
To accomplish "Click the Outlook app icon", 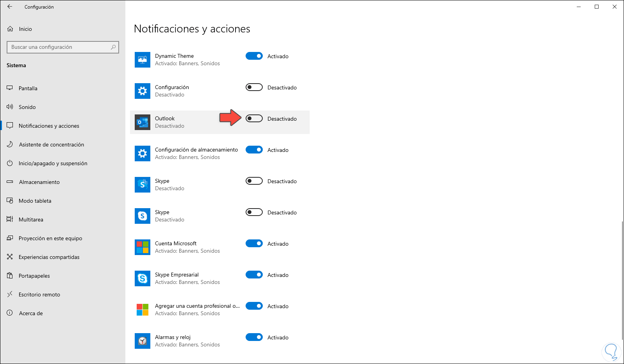I will [x=143, y=122].
